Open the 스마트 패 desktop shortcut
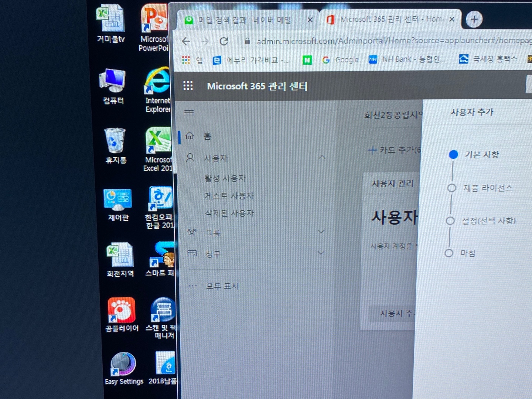 [161, 259]
